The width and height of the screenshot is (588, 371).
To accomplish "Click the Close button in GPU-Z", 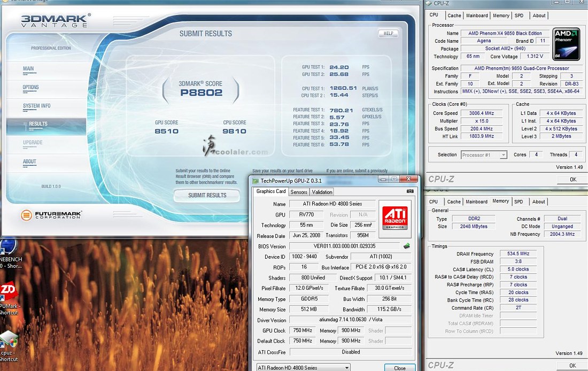I will pos(400,368).
